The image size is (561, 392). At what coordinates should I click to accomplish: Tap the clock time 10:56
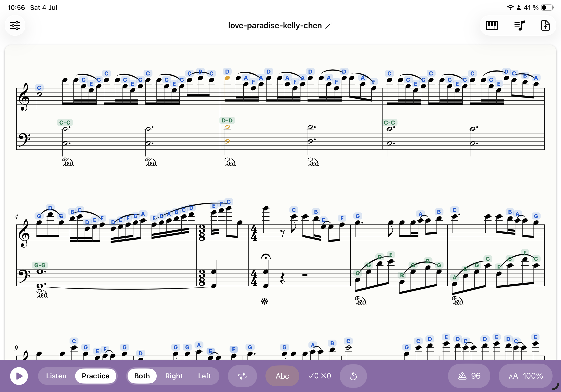[16, 8]
